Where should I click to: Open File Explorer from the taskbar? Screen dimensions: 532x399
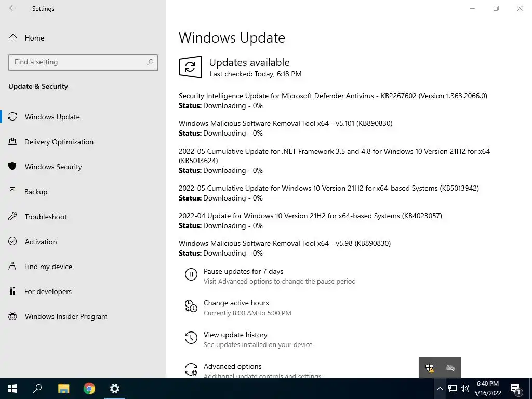(x=63, y=389)
